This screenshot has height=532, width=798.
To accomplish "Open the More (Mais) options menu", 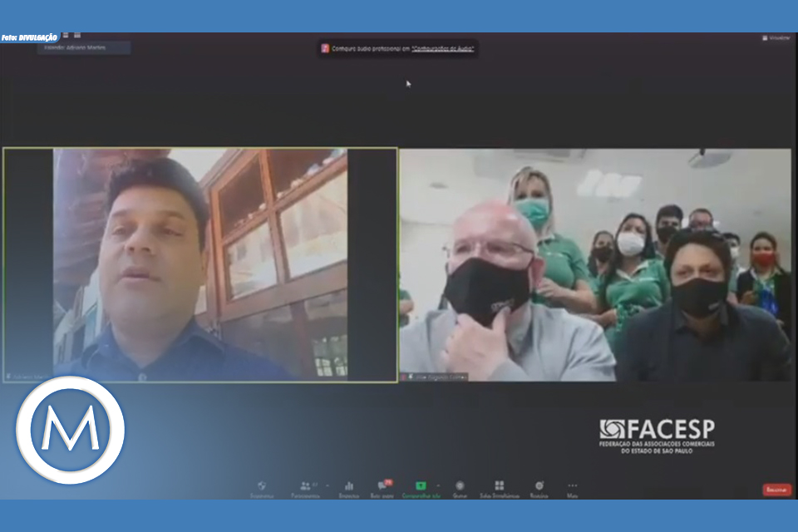I will 572,487.
